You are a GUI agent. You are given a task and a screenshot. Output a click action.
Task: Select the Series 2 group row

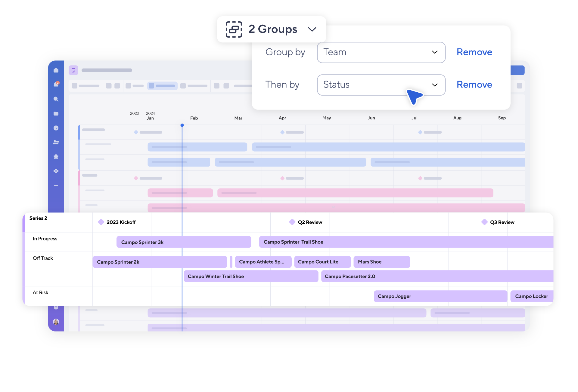39,218
